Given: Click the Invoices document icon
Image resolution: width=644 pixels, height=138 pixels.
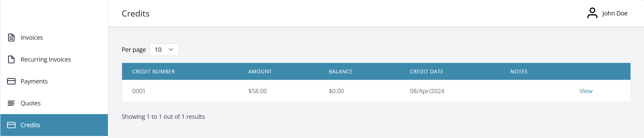Looking at the screenshot, I should (x=11, y=37).
